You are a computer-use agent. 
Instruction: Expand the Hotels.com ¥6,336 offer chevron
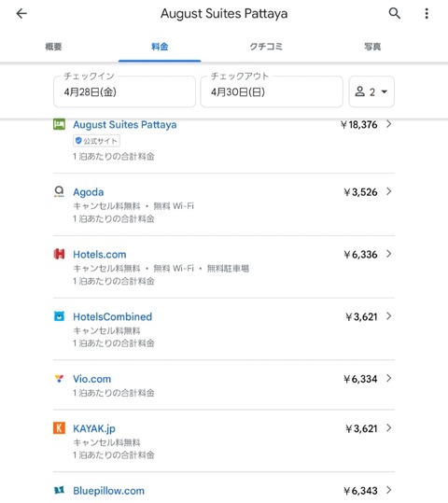[x=389, y=254]
